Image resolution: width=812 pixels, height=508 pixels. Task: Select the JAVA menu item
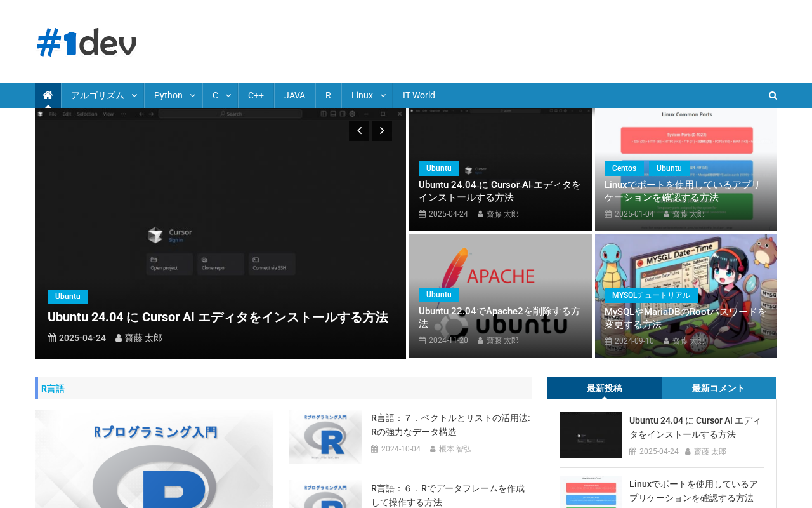294,95
